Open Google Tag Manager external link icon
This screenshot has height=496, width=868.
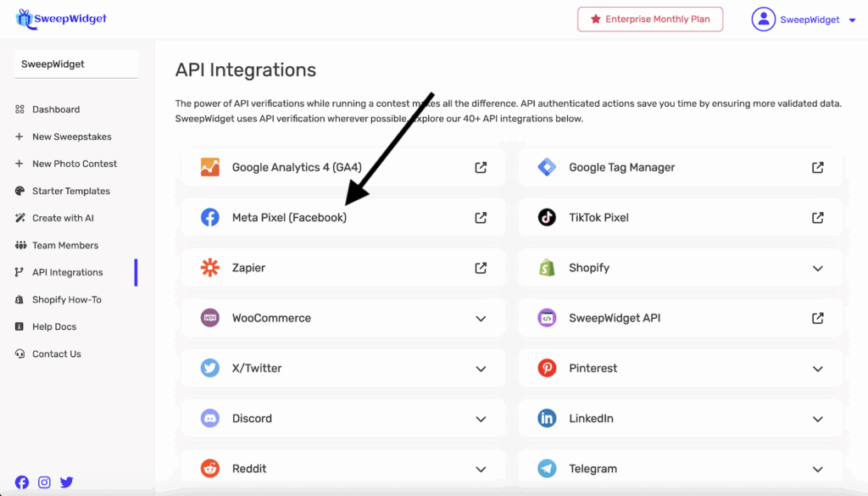(x=817, y=168)
